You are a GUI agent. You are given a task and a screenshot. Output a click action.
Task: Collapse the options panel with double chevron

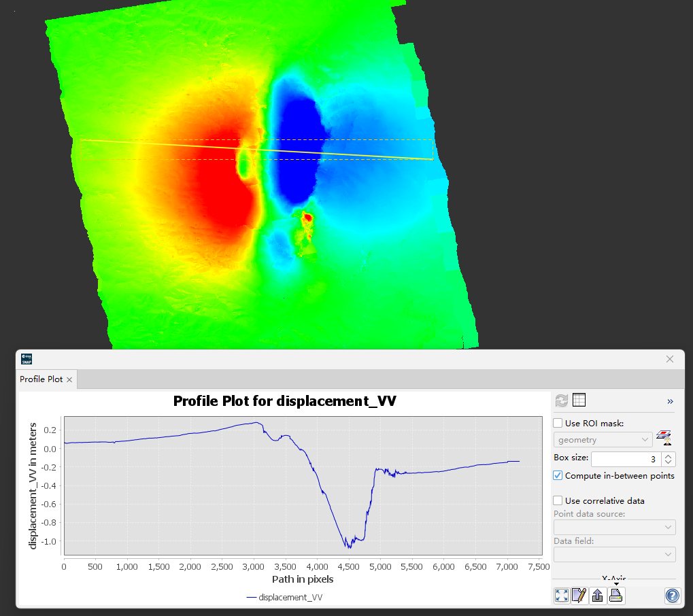click(x=670, y=401)
